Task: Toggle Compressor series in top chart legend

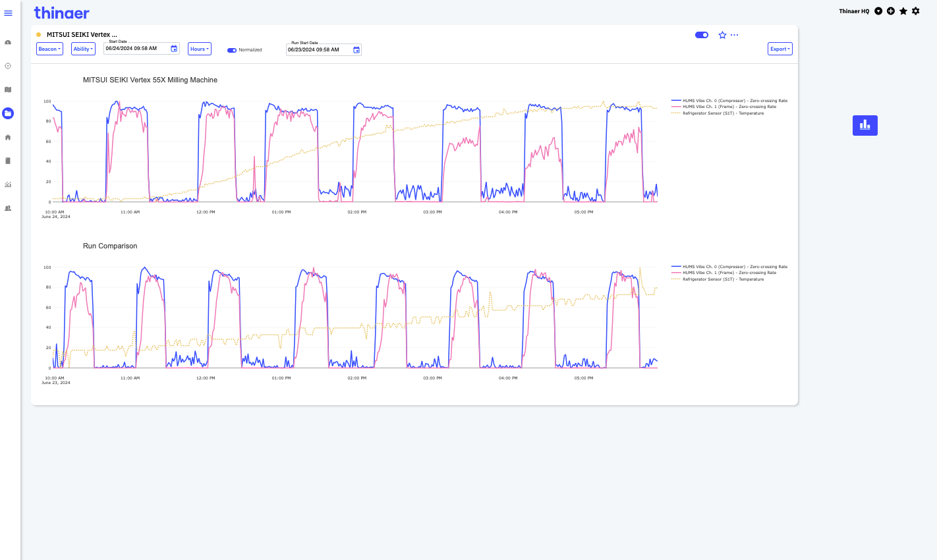Action: pos(729,101)
